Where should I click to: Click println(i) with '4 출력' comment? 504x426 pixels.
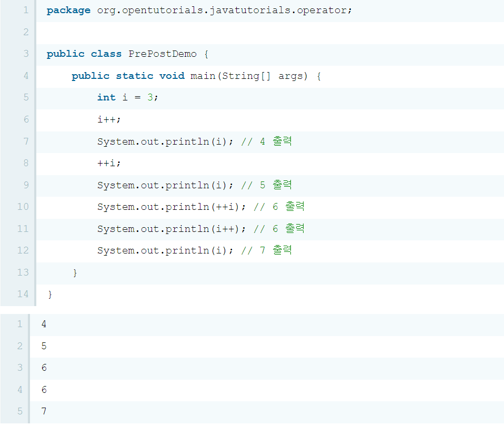point(195,141)
